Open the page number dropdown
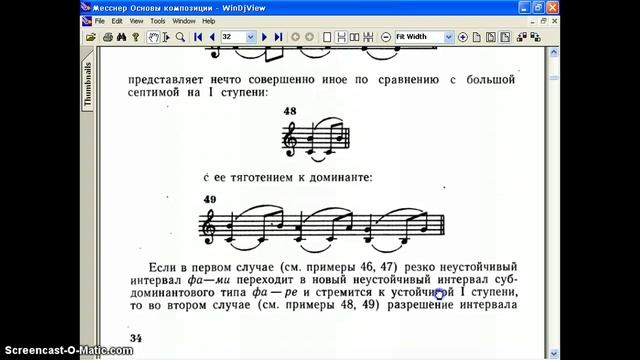Image resolution: width=640 pixels, height=360 pixels. [x=251, y=37]
